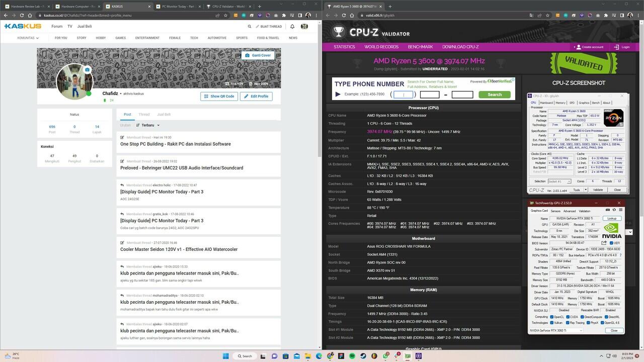Open the Extensions puzzle icon in the left browser
644x362 pixels.
284,15
